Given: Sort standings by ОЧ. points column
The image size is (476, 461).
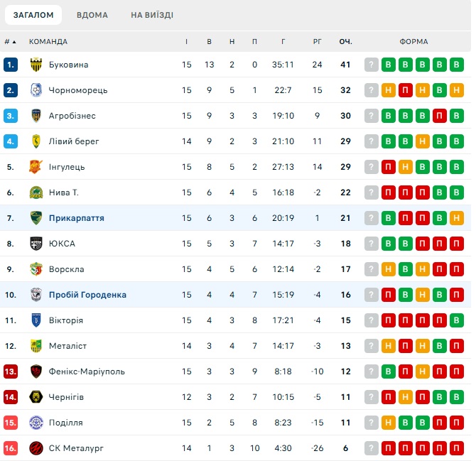Looking at the screenshot, I should pyautogui.click(x=346, y=41).
